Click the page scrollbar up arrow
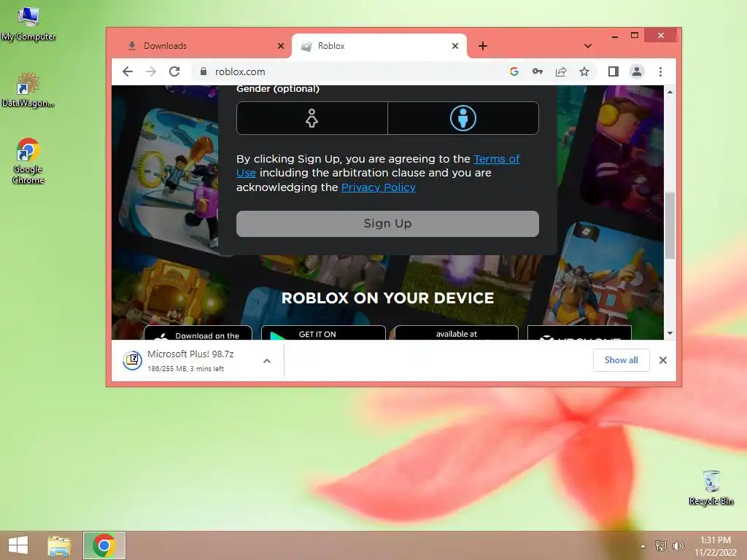747x560 pixels. click(x=670, y=92)
